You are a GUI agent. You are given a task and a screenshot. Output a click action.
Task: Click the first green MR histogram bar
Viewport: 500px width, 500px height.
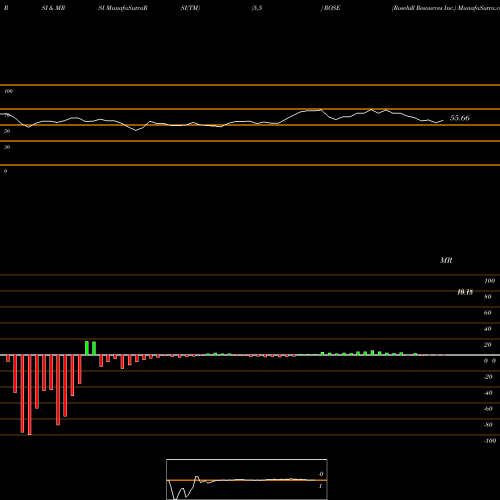tap(87, 348)
